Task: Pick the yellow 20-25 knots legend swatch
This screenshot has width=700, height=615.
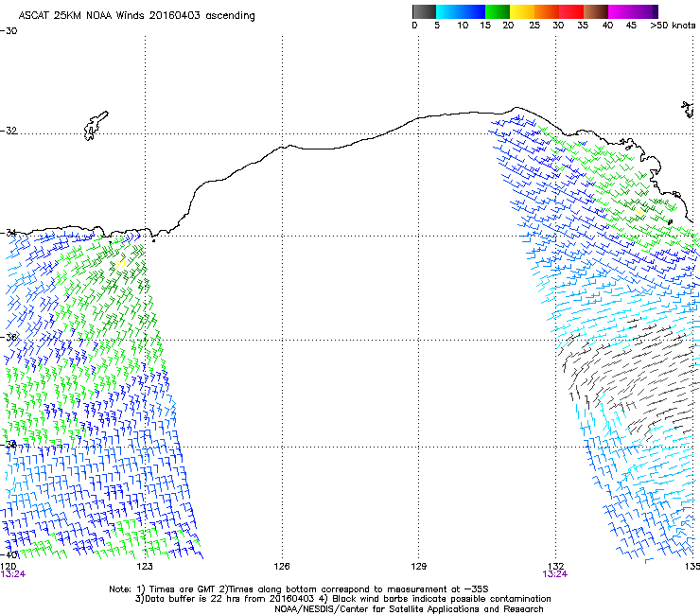Action: (x=522, y=11)
